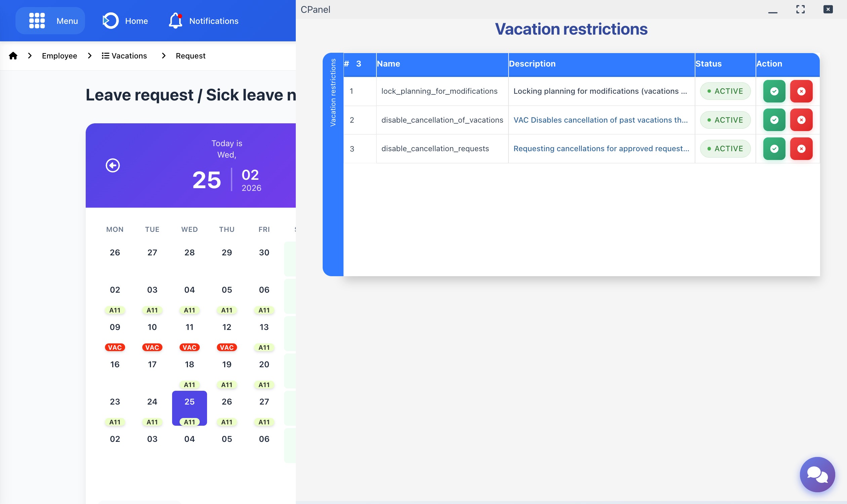
Task: Click the home breadcrumb icon
Action: (13, 56)
